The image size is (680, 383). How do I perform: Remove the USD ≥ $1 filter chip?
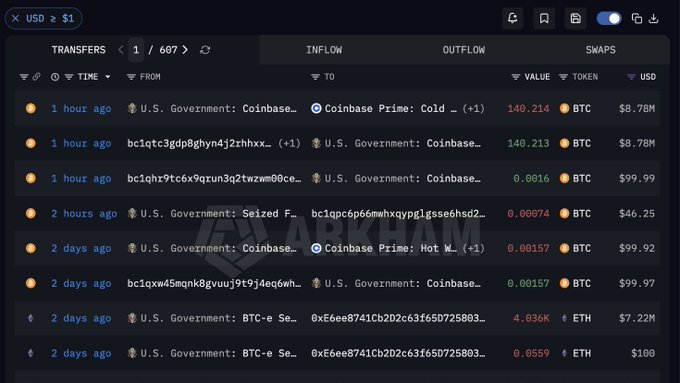pyautogui.click(x=16, y=18)
